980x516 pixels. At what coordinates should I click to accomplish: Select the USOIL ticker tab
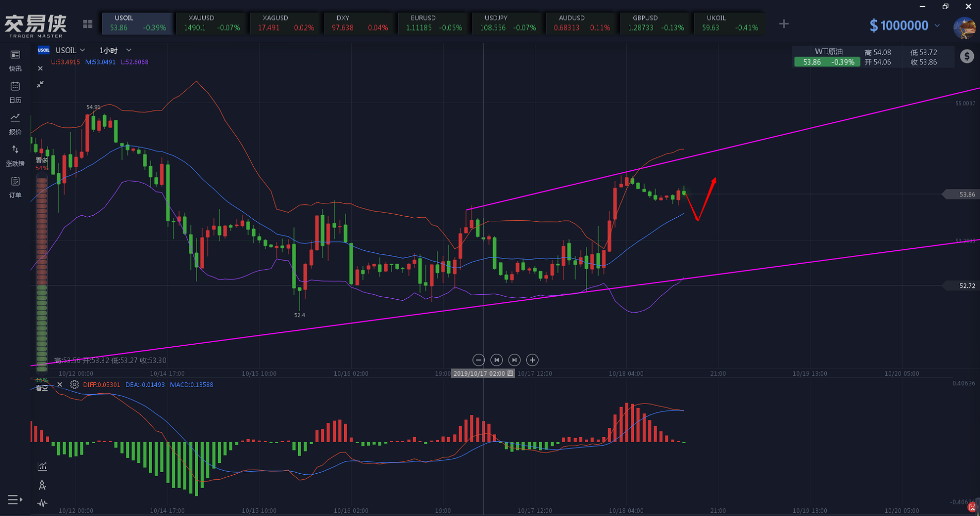click(x=138, y=23)
